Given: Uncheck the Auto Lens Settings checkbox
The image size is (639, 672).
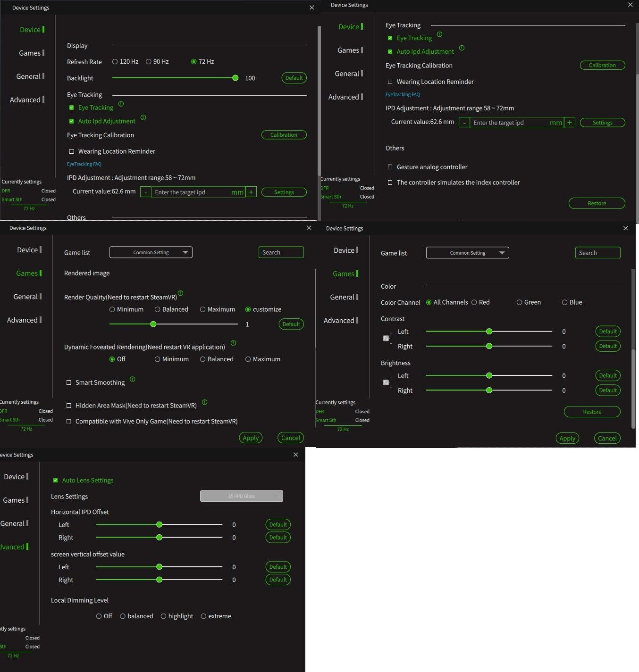Looking at the screenshot, I should [x=56, y=481].
